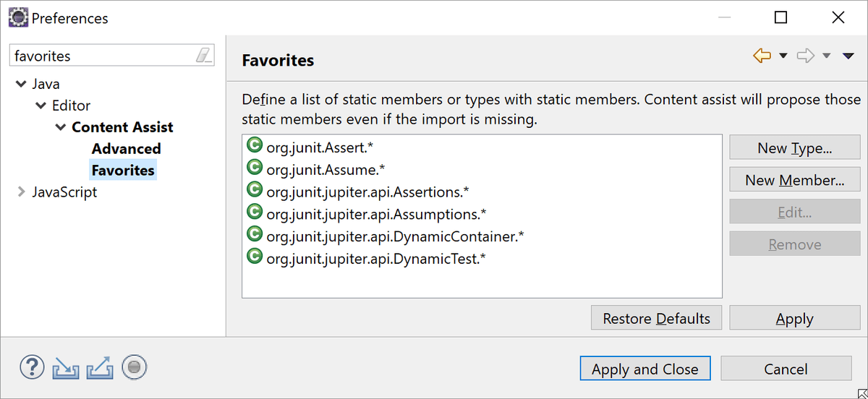Collapse the Content Assist tree node

point(61,127)
